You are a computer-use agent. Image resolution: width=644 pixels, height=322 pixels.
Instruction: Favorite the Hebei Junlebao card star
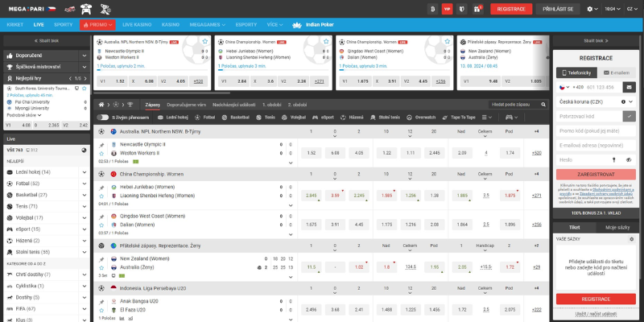326,42
